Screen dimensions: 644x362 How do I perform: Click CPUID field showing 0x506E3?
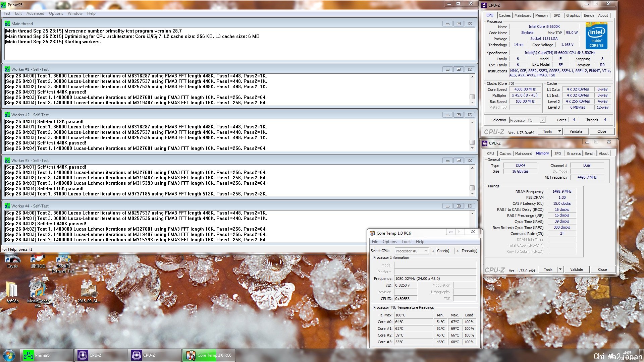(x=406, y=299)
